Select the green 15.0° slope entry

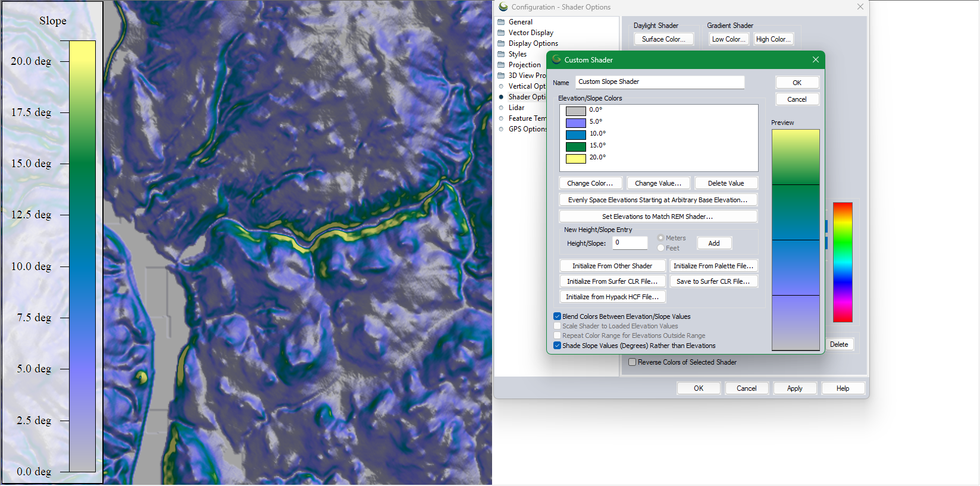597,146
